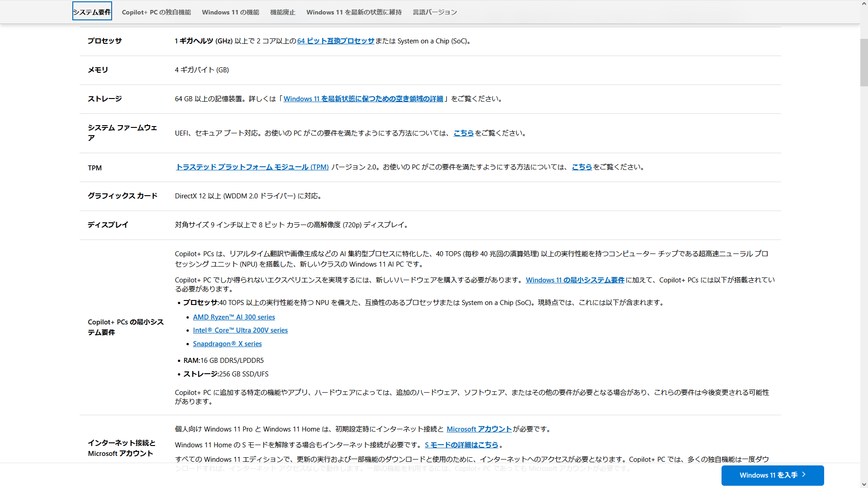Click the Windows 11 を入手 button
The width and height of the screenshot is (868, 488).
(x=772, y=475)
